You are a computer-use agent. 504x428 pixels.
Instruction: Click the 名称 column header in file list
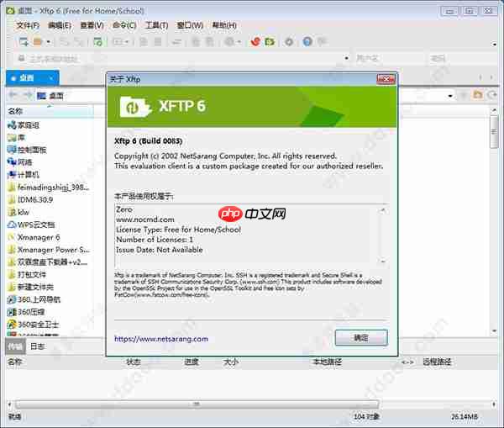50,111
